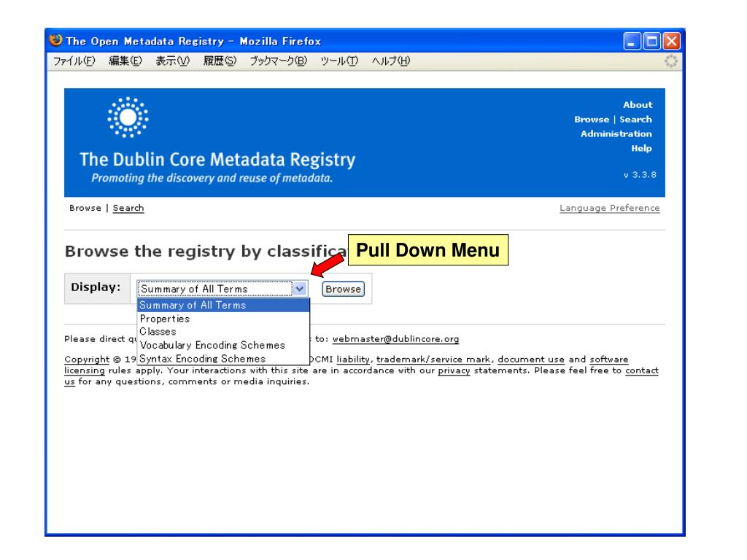This screenshot has height=560, width=747.
Task: Close the Firefox window
Action: click(x=672, y=42)
